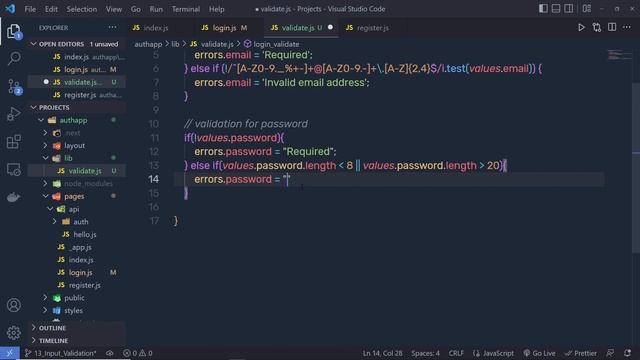Open Remote Explorer view
Screen dimensions: 640x360
pos(14,169)
